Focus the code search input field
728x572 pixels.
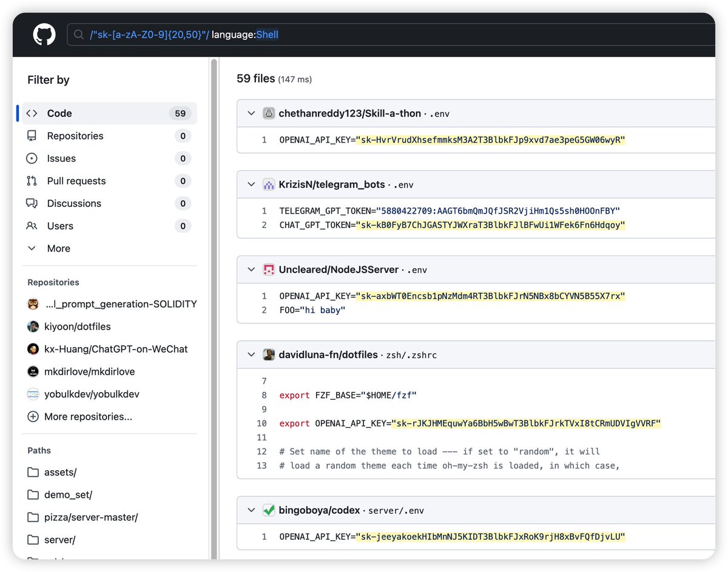(x=391, y=35)
